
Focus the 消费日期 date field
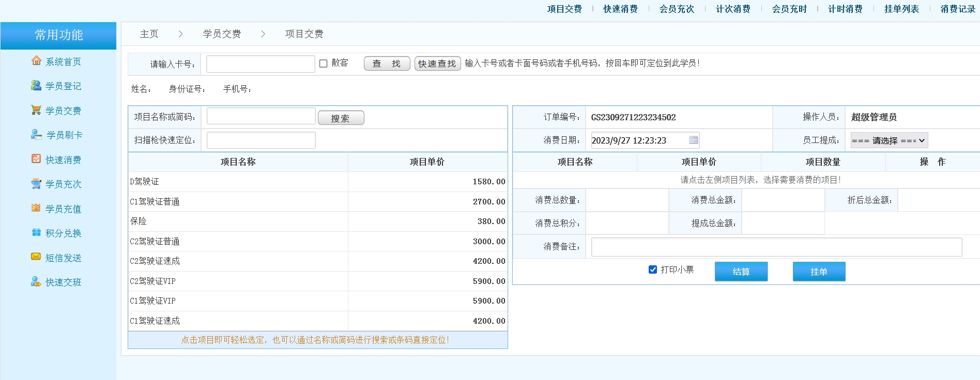[645, 140]
